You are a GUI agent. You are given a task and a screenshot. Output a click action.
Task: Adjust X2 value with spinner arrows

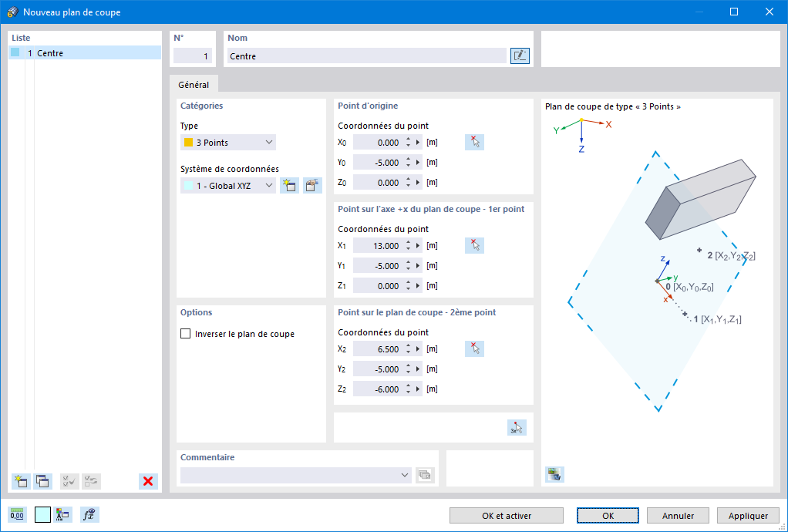pyautogui.click(x=409, y=348)
